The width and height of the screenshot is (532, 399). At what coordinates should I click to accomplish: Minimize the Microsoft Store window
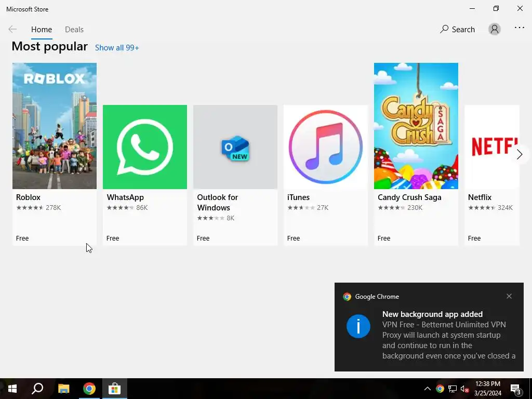click(x=472, y=8)
